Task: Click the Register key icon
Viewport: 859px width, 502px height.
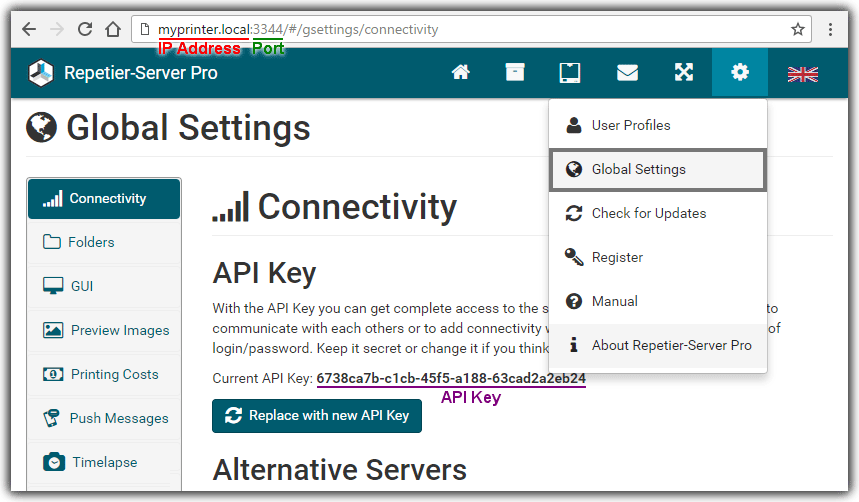Action: 574,256
